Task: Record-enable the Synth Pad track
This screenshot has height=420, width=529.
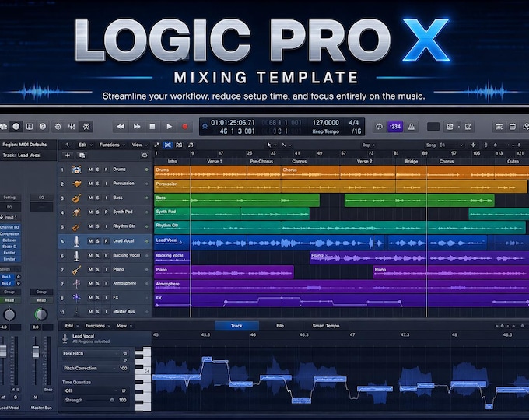Action: (106, 212)
